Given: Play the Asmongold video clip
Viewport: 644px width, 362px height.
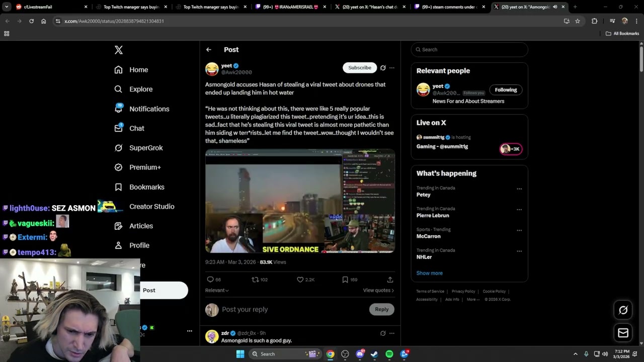Looking at the screenshot, I should click(300, 201).
